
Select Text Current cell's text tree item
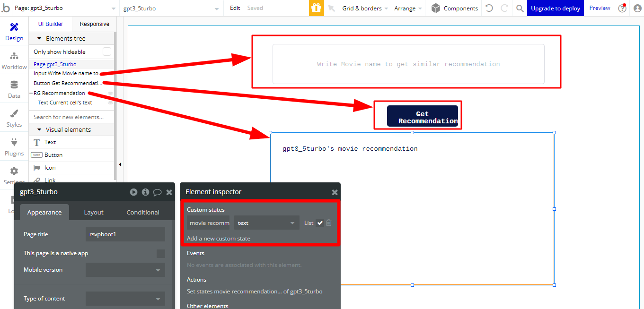pyautogui.click(x=65, y=103)
